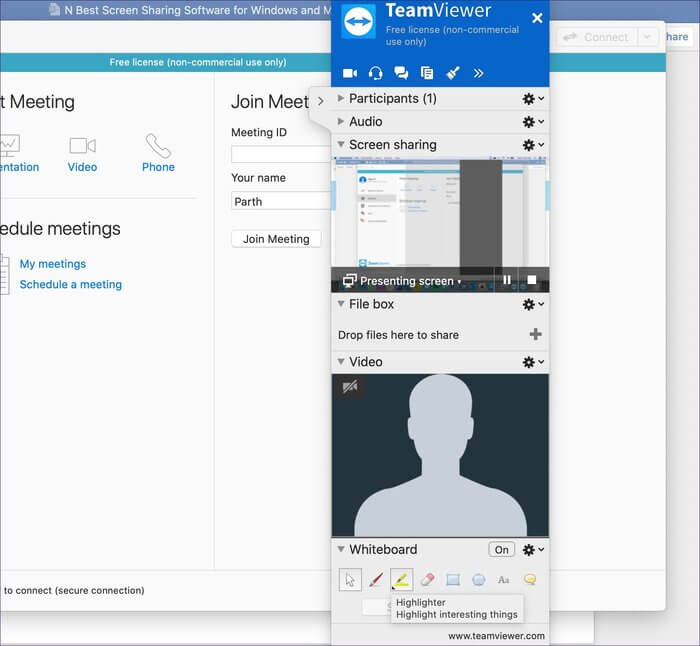
Task: Click the Meeting ID input field
Action: [x=281, y=154]
